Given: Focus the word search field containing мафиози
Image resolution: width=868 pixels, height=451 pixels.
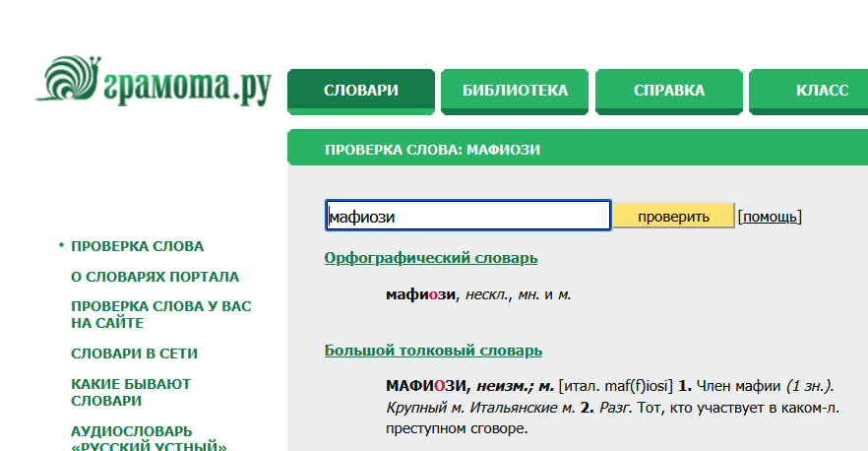Looking at the screenshot, I should click(467, 217).
